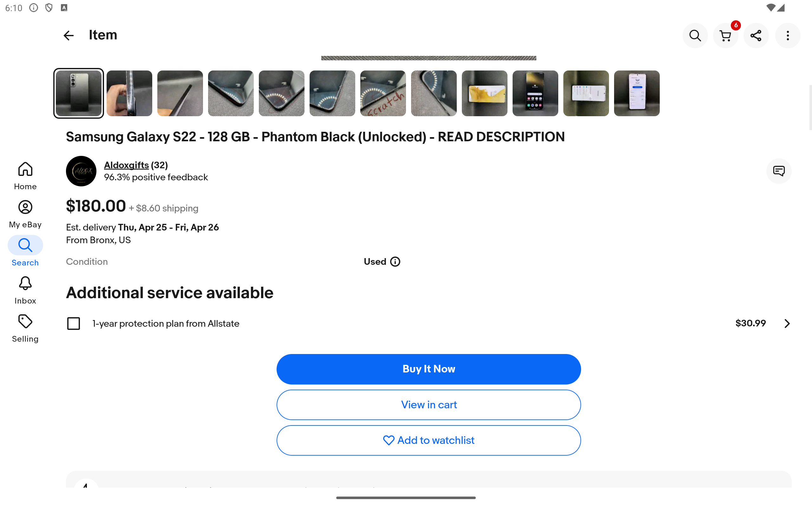
Task: Add item to watchlist
Action: (429, 440)
